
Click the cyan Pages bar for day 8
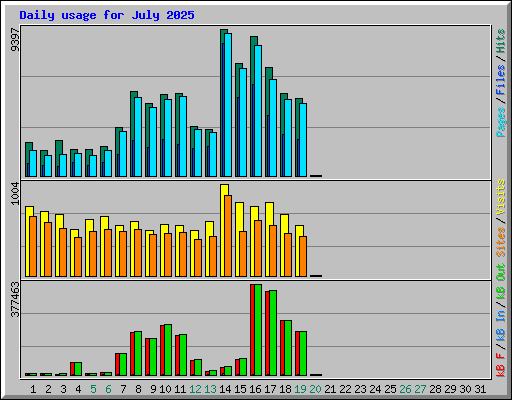tap(138, 137)
